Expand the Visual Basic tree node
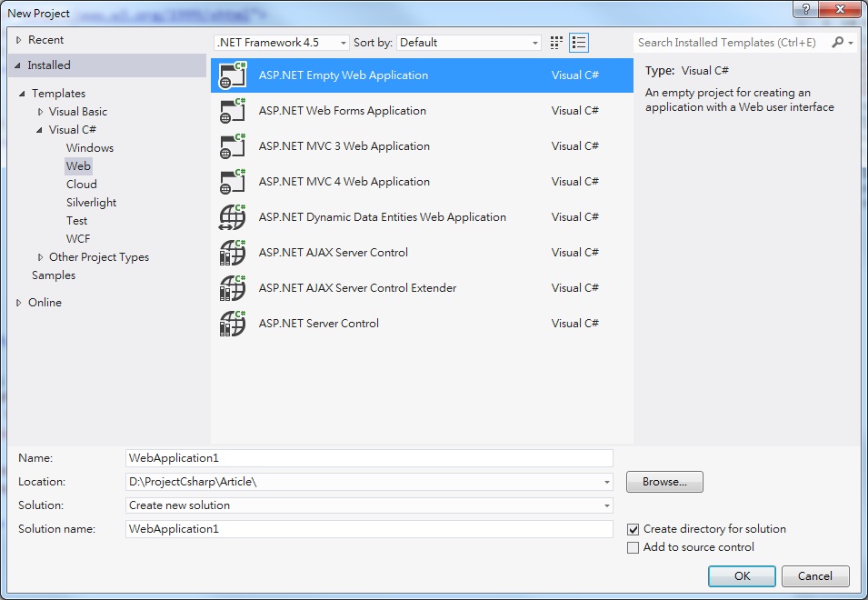The height and width of the screenshot is (600, 868). [40, 112]
